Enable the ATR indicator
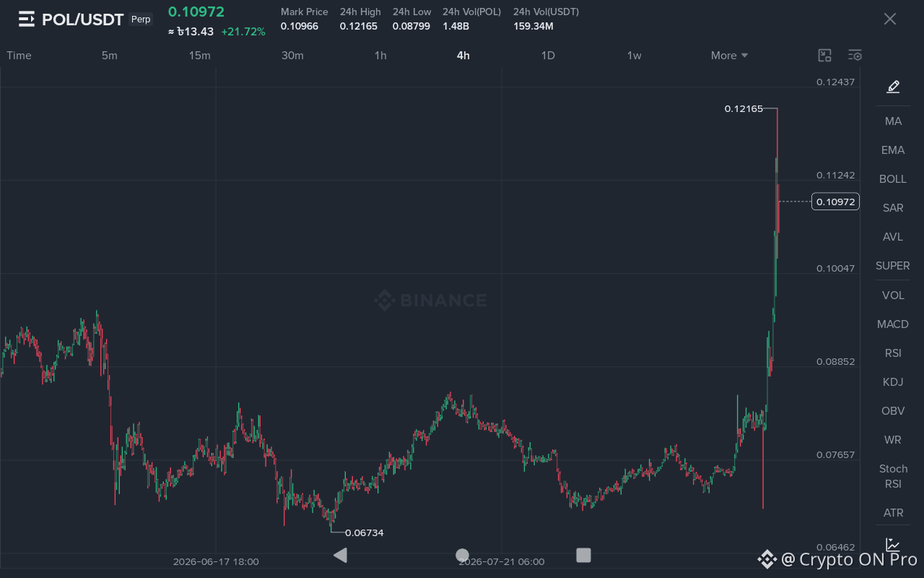Image resolution: width=924 pixels, height=578 pixels. coord(893,513)
